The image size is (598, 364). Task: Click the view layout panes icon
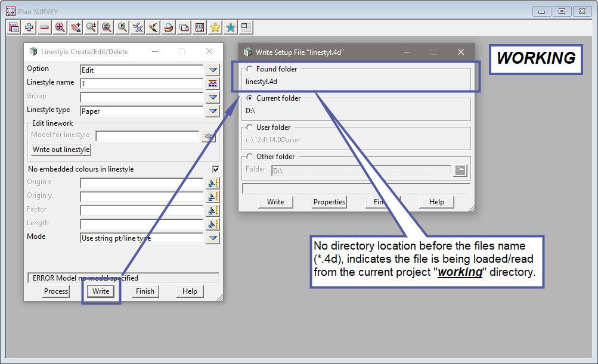(x=246, y=27)
